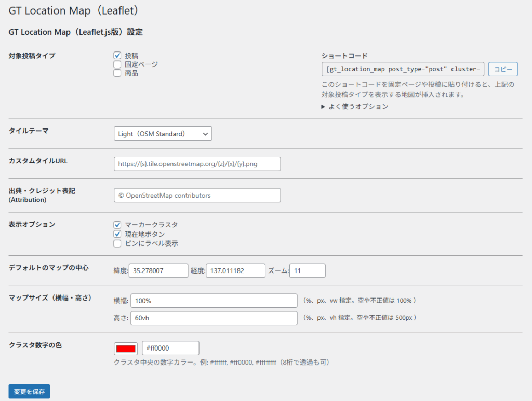The image size is (532, 401).
Task: Disable the 現在地ボタン checkbox
Action: pos(117,234)
